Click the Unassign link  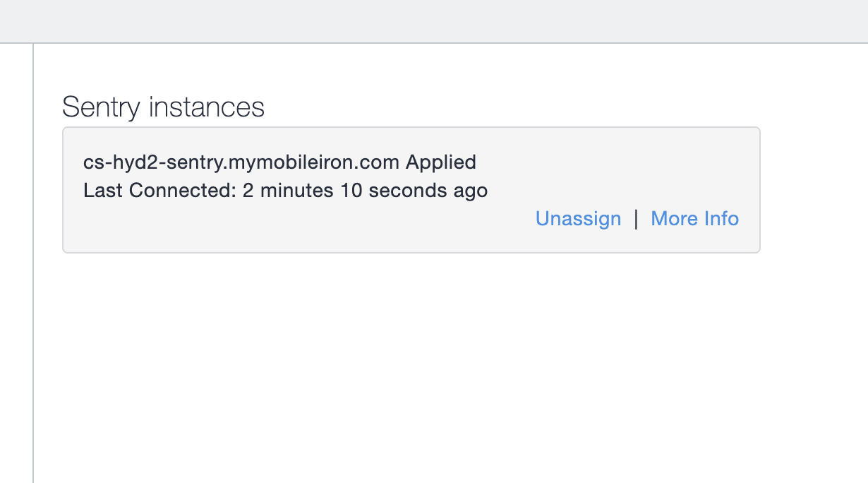578,219
